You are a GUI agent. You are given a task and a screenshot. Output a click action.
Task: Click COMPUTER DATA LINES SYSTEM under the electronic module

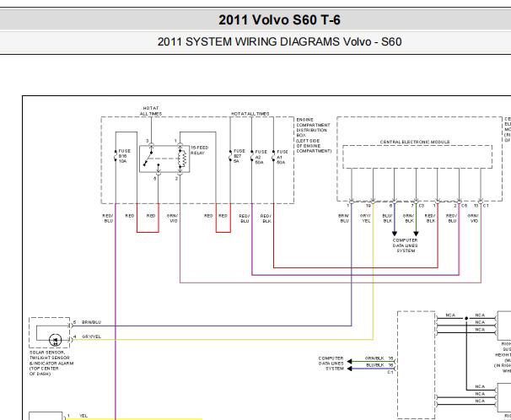click(406, 245)
